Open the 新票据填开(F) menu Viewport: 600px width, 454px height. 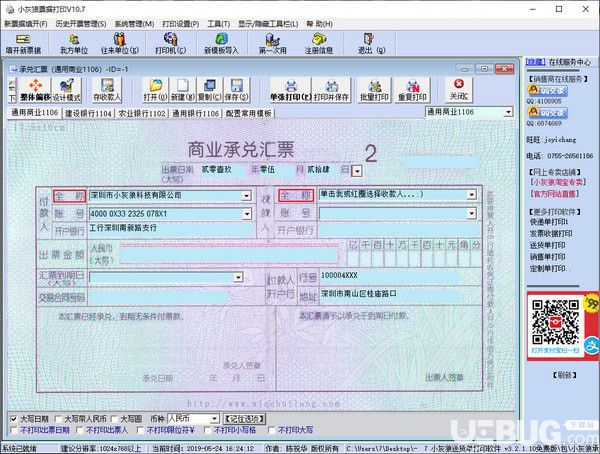click(26, 24)
